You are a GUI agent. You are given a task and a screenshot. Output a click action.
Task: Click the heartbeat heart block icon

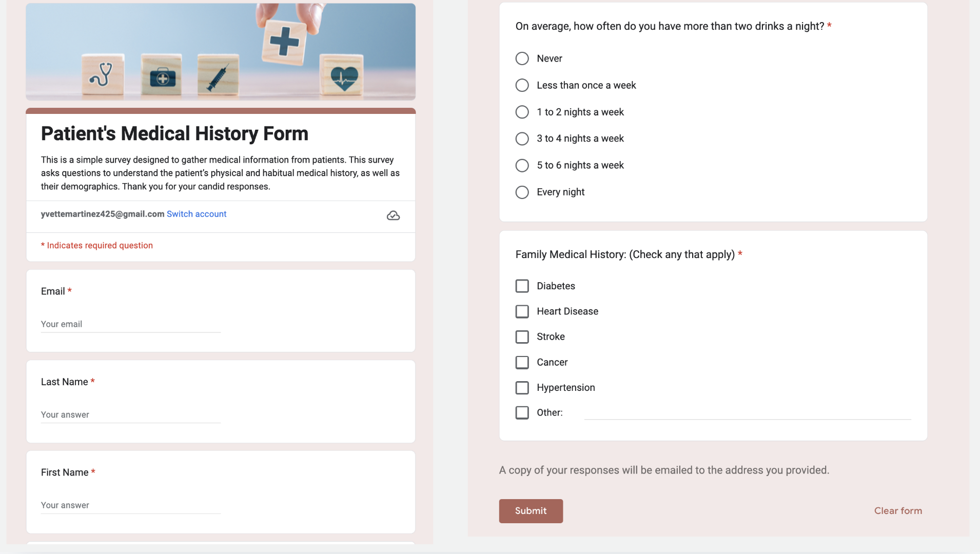point(343,76)
